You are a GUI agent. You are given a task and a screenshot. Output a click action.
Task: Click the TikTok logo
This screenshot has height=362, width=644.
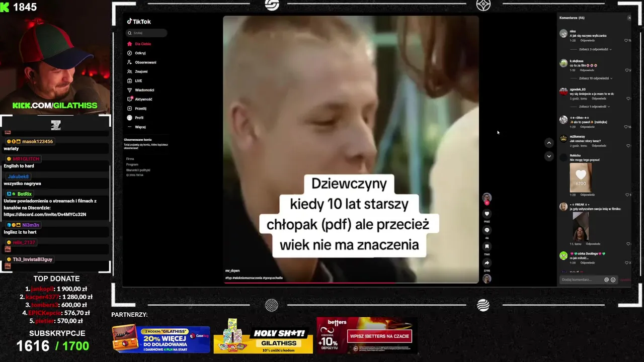point(139,22)
